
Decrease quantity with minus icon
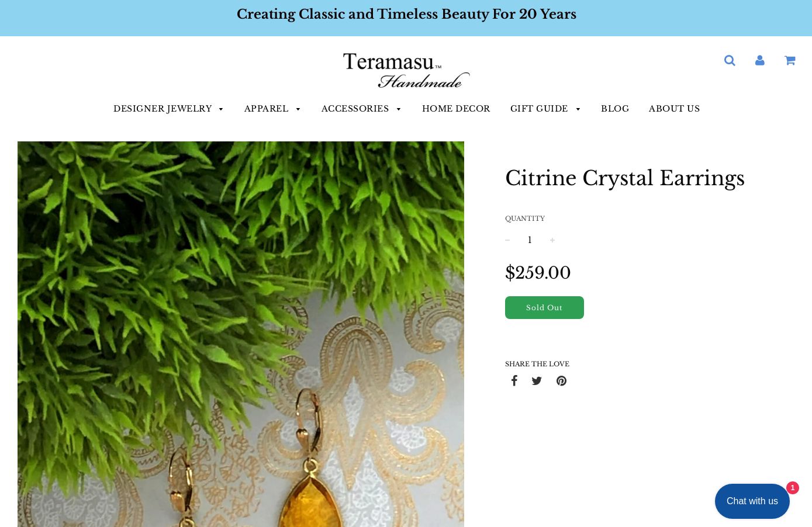(x=507, y=240)
